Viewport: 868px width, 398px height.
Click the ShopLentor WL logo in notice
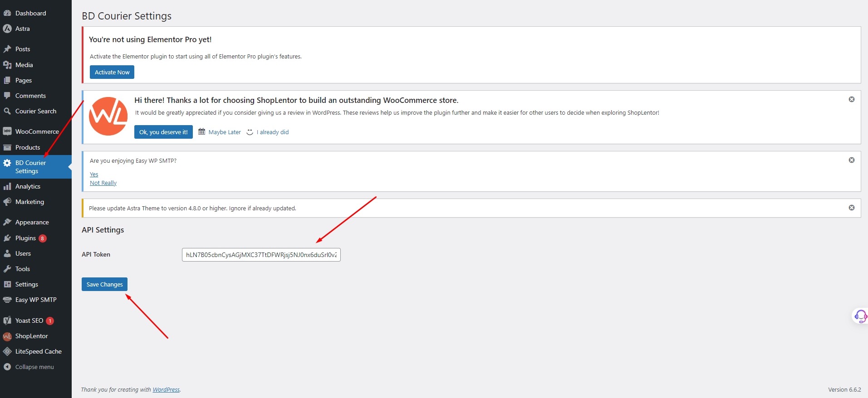point(108,116)
